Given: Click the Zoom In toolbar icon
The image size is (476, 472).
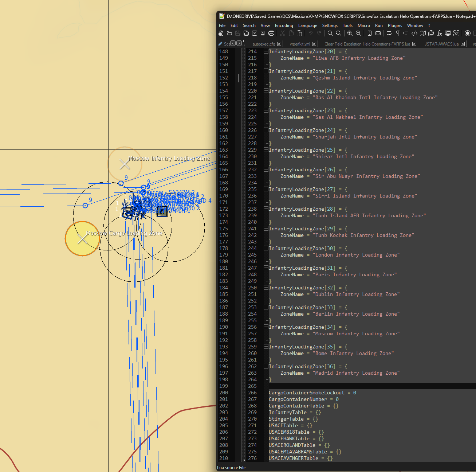Looking at the screenshot, I should 350,33.
